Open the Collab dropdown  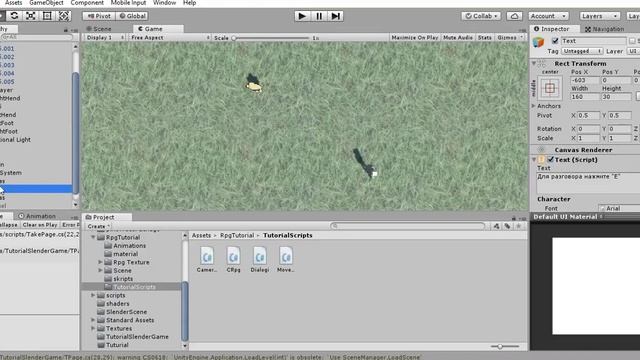point(482,16)
